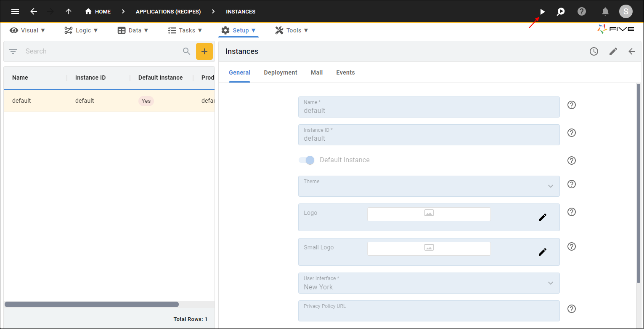Click the Privacy Policy URL field
Screen dimensions: 644x329
coord(429,311)
